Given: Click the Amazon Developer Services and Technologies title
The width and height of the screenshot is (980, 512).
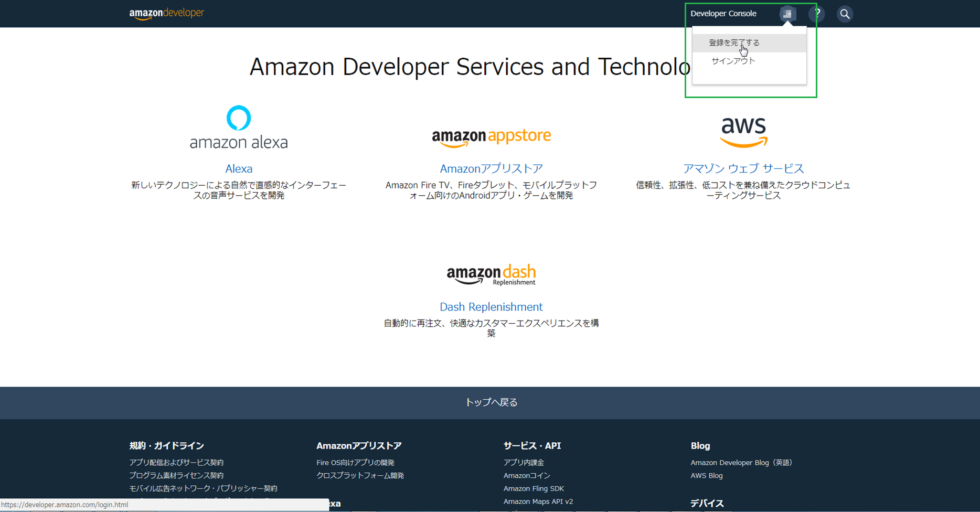Looking at the screenshot, I should (x=470, y=67).
